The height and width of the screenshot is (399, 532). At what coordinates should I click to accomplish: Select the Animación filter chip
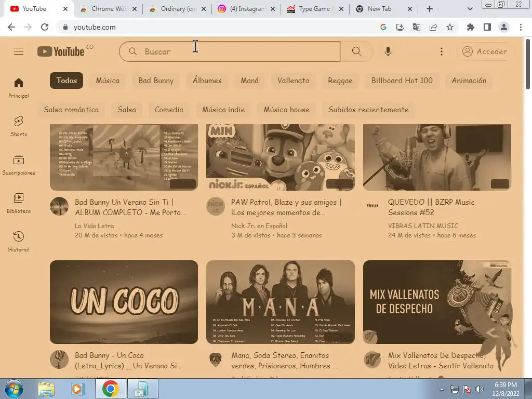tap(469, 81)
